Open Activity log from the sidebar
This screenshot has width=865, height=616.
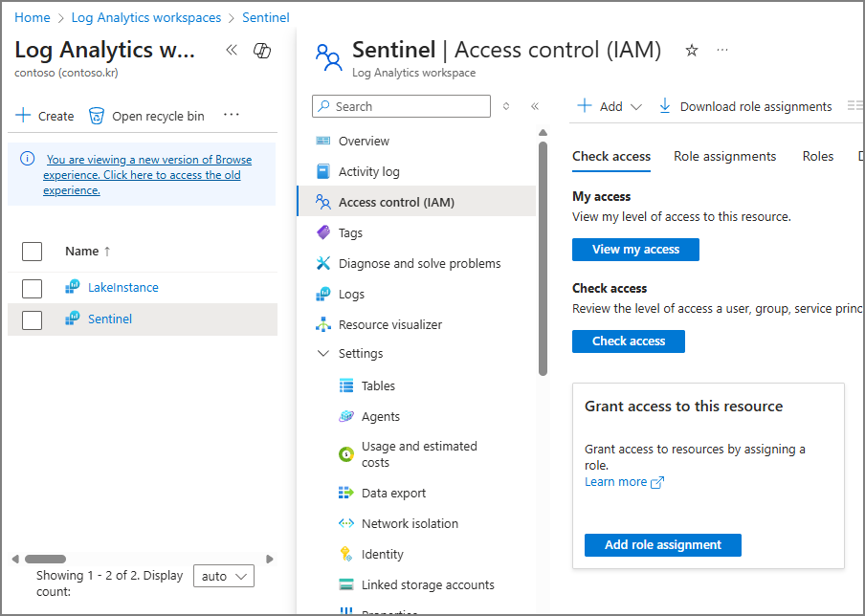[368, 171]
